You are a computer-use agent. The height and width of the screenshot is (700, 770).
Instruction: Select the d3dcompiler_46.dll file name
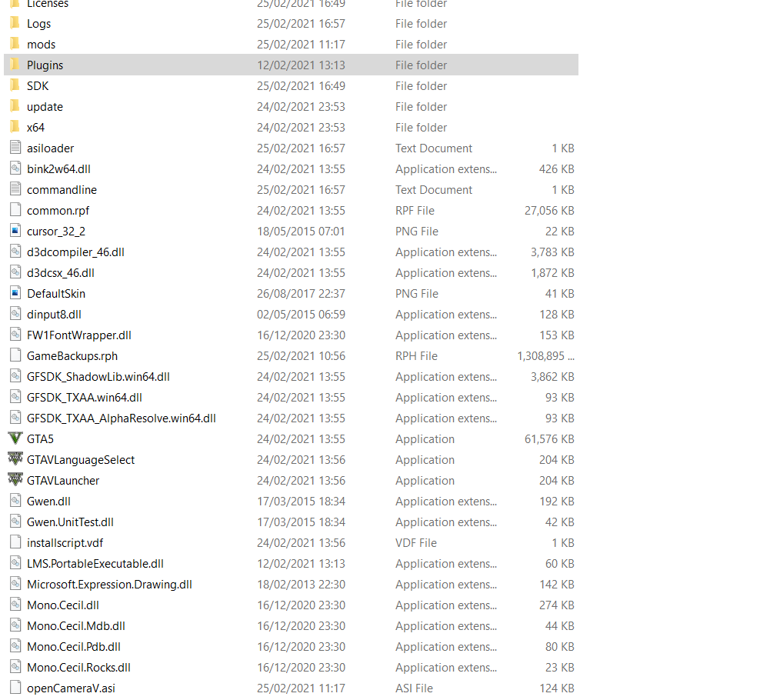pyautogui.click(x=75, y=252)
